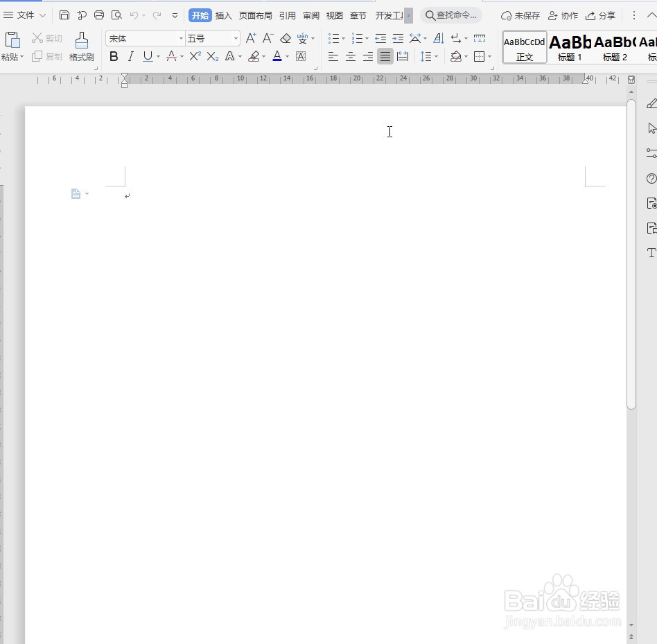Expand the numbered list dropdown arrow
This screenshot has height=644, width=657.
coord(367,39)
